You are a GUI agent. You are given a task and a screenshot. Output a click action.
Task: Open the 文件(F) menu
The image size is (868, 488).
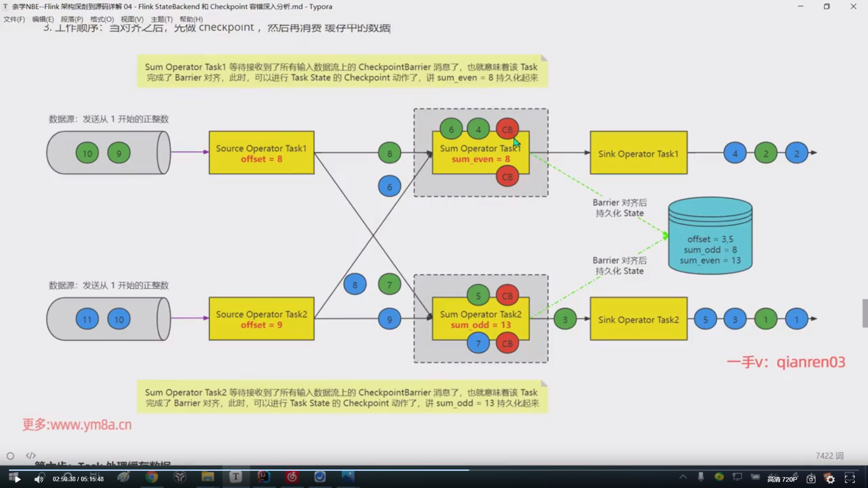click(14, 19)
